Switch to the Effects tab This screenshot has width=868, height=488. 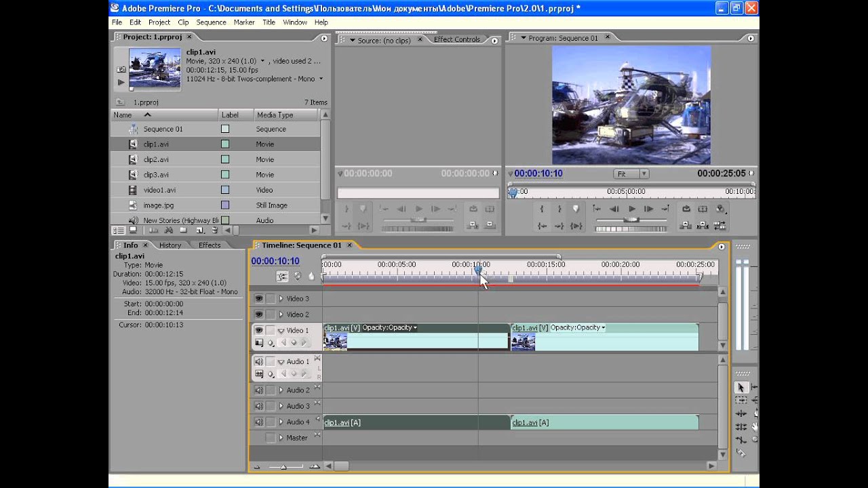point(210,245)
